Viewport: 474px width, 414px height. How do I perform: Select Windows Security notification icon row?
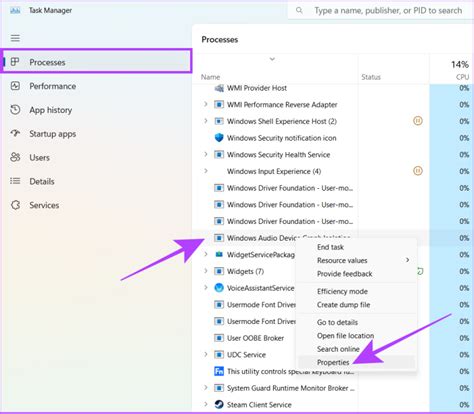(x=333, y=138)
